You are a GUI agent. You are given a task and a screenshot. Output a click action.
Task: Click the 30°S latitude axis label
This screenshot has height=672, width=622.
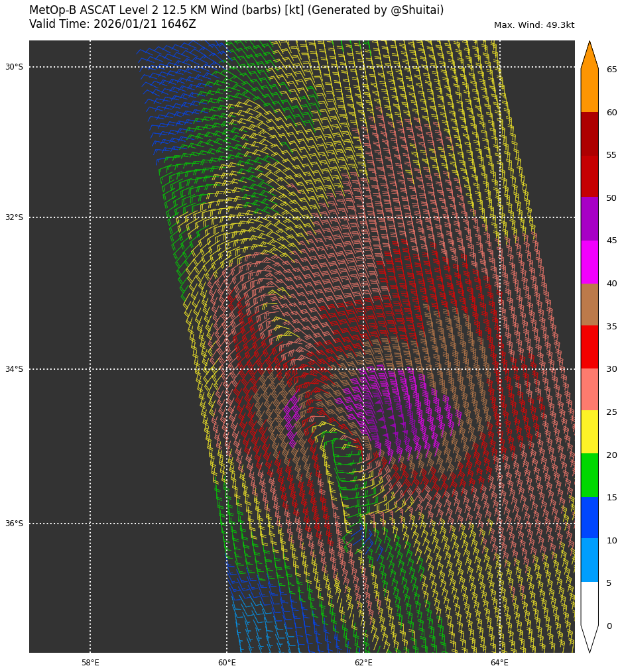[x=14, y=67]
